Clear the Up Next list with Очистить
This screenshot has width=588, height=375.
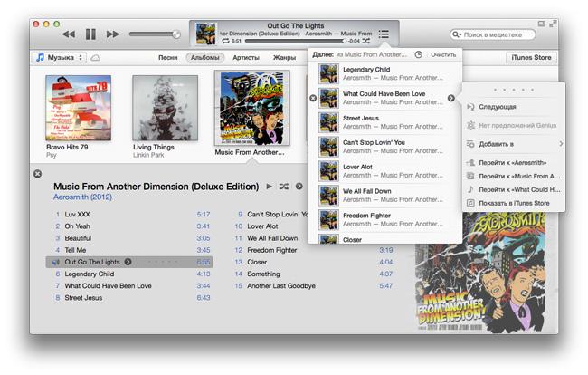pos(443,55)
